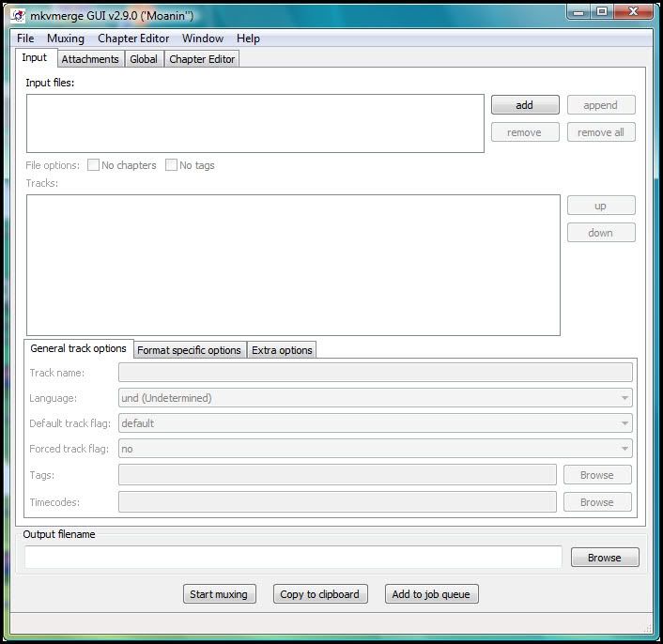
Task: Open the Default track flag dropdown
Action: click(x=376, y=423)
